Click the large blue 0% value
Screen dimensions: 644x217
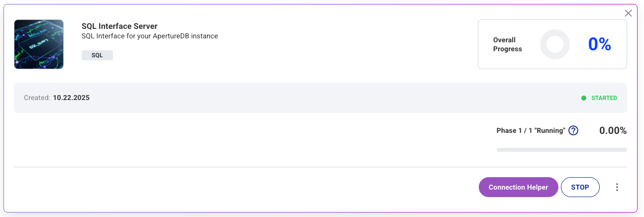(599, 44)
